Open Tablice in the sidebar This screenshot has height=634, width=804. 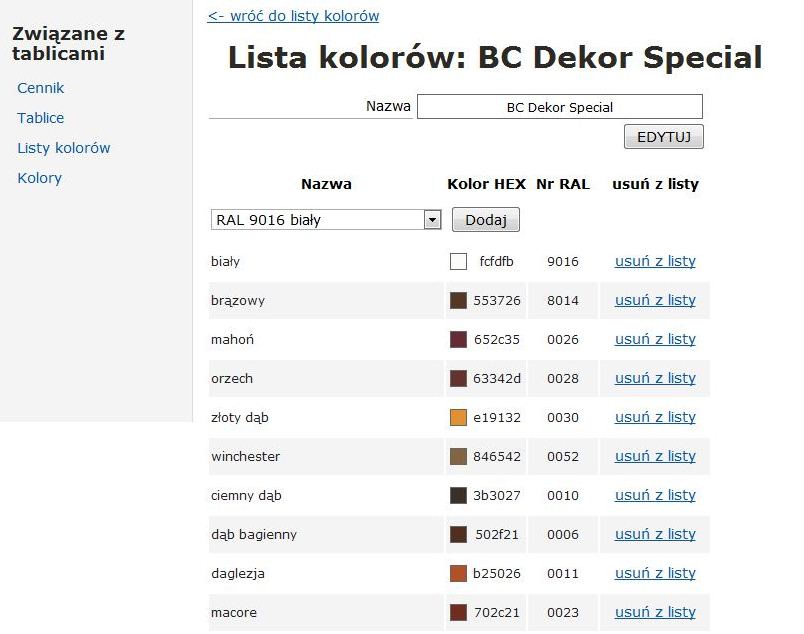pos(41,118)
